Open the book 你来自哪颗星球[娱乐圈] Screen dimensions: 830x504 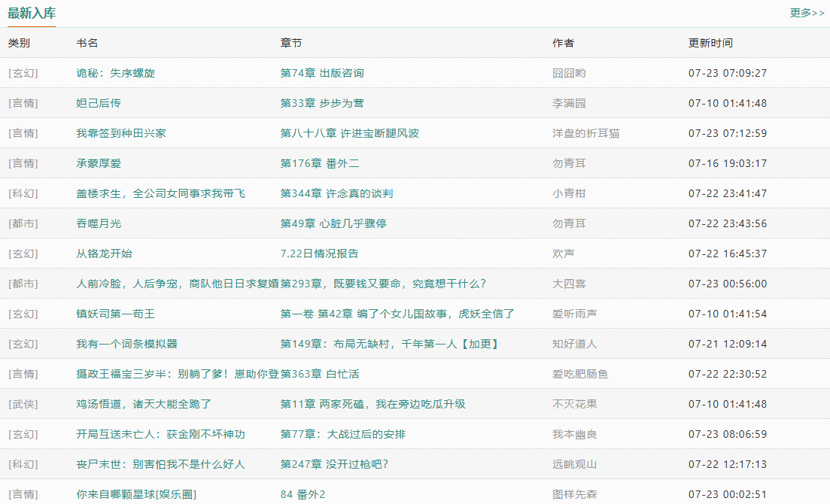click(136, 496)
